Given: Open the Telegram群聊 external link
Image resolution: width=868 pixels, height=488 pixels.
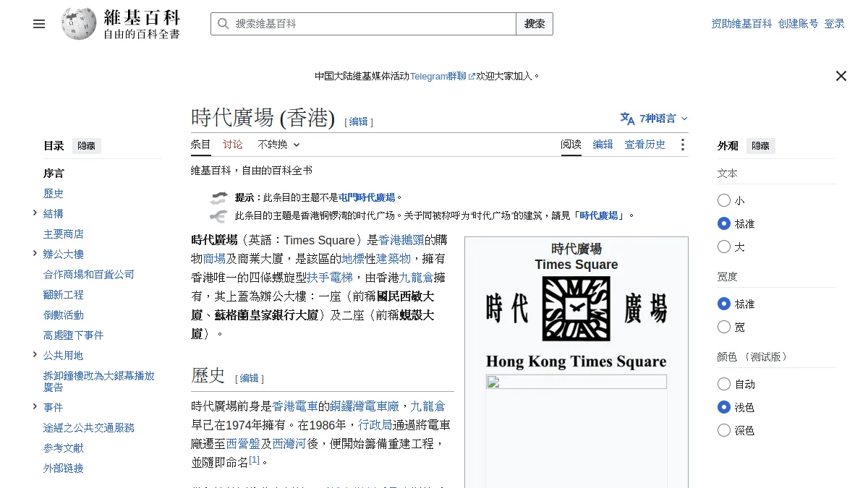Looking at the screenshot, I should coord(443,76).
